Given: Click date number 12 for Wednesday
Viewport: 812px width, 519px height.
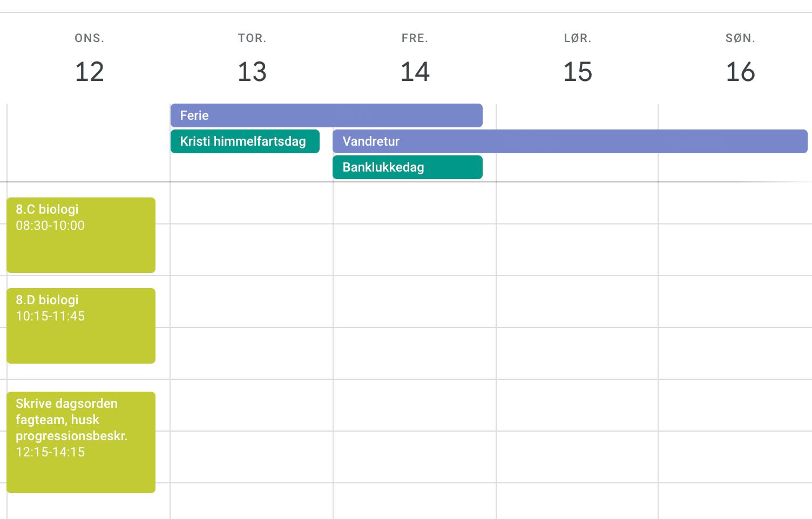Looking at the screenshot, I should (x=89, y=72).
